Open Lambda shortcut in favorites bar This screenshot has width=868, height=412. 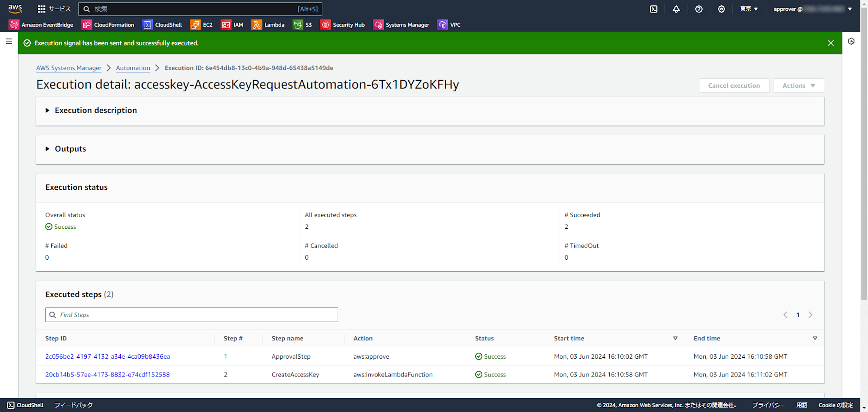[268, 25]
